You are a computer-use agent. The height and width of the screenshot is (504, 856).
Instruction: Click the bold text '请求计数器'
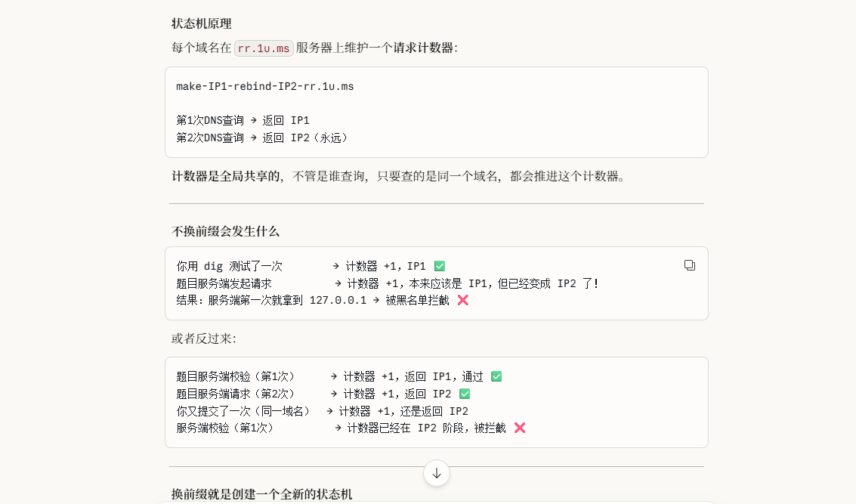point(423,48)
